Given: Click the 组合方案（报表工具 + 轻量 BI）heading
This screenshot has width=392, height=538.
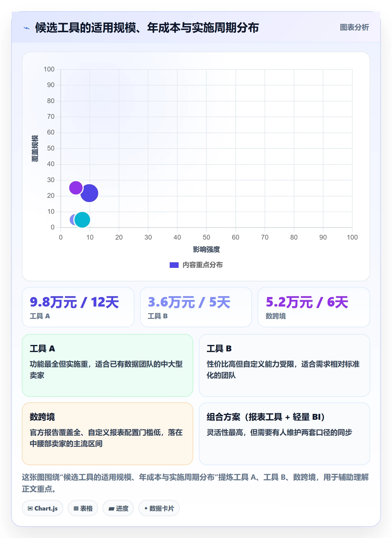Looking at the screenshot, I should pyautogui.click(x=266, y=417).
